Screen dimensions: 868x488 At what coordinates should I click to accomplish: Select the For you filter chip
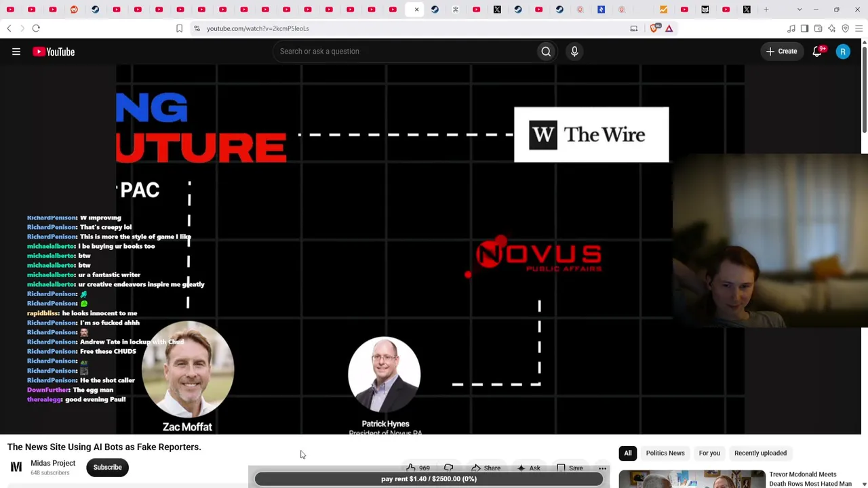pyautogui.click(x=709, y=453)
